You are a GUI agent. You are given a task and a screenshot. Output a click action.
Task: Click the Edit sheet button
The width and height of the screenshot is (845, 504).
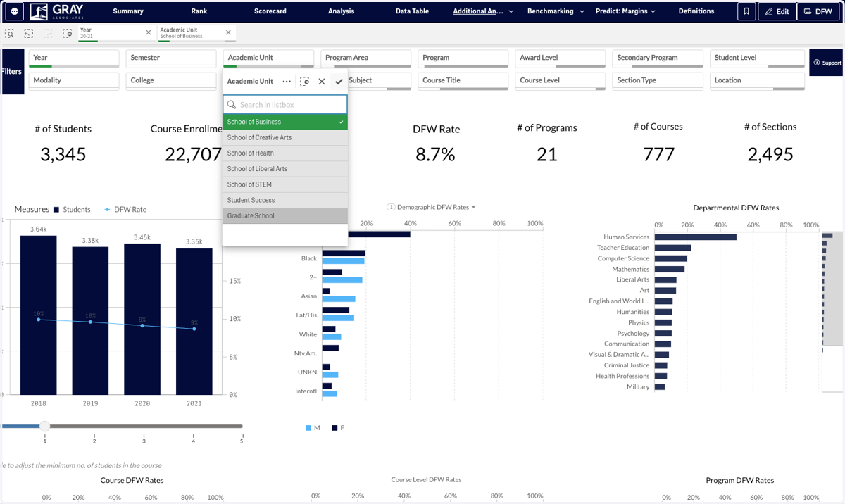(777, 11)
